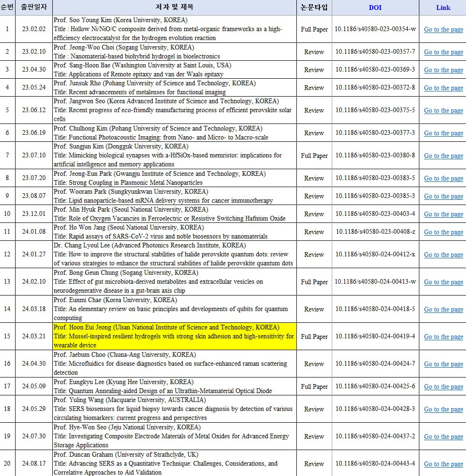Click 'Go to the page' for Duncan Graham review
This screenshot has width=466, height=476.
click(x=443, y=464)
